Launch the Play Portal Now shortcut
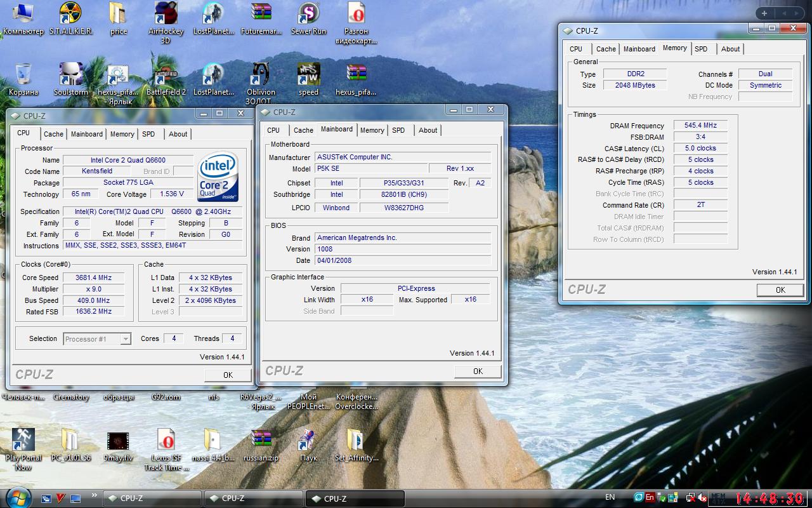The image size is (812, 508). coord(23,450)
